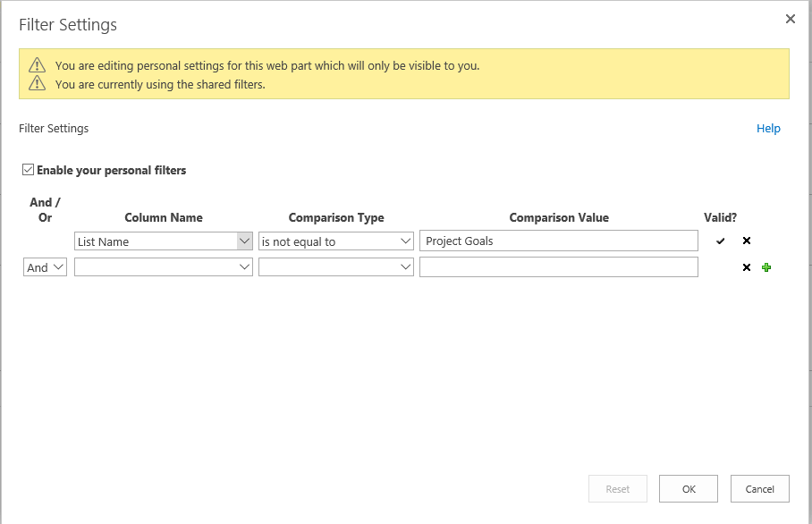Remove the second filter row

click(x=747, y=267)
